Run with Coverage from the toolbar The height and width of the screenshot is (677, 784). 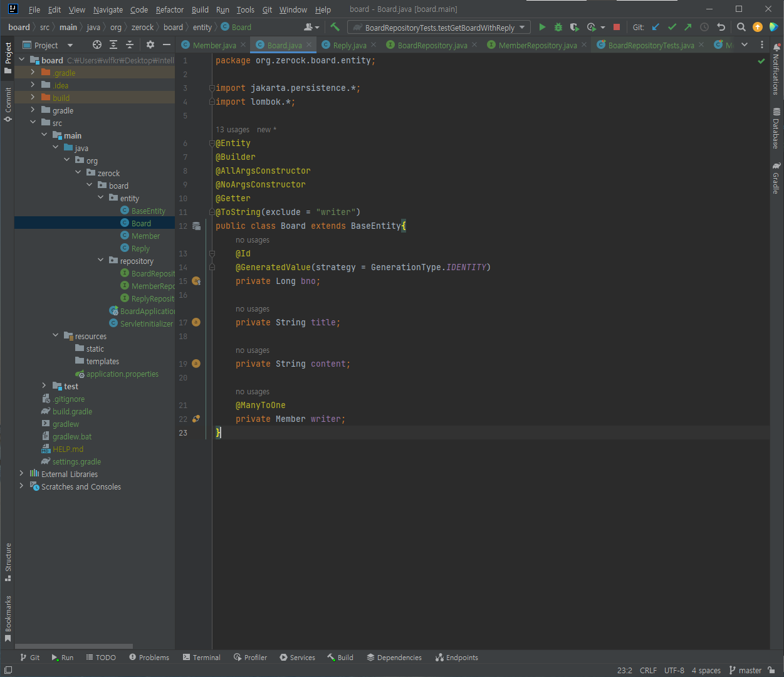point(574,27)
